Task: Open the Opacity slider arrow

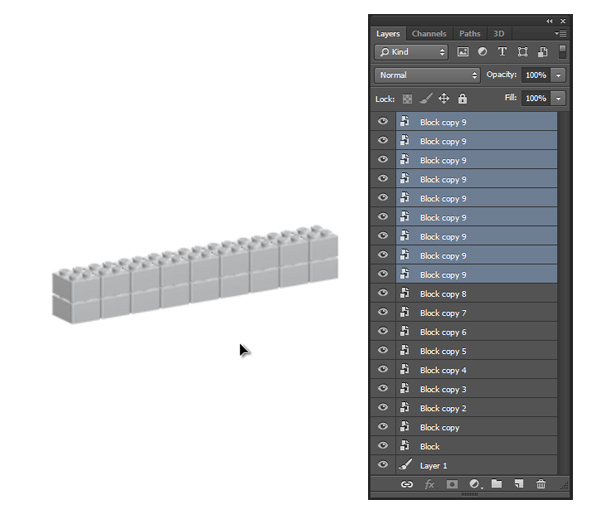Action: coord(558,75)
